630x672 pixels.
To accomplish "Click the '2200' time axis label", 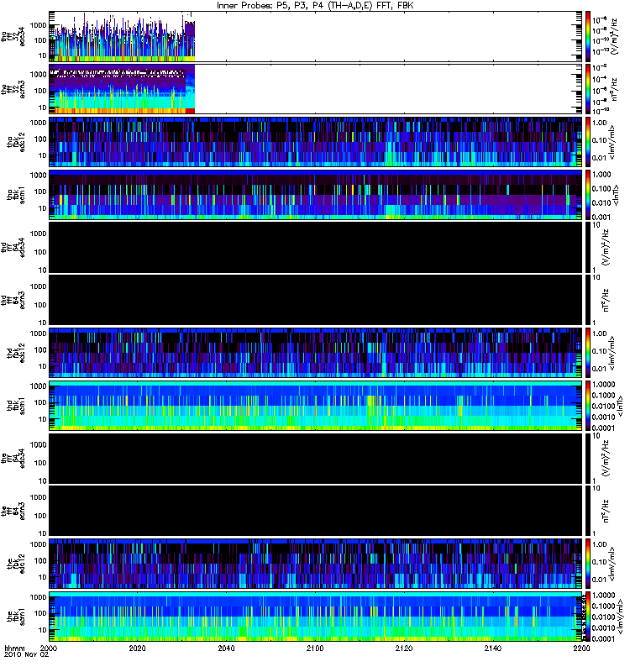I will pos(581,648).
